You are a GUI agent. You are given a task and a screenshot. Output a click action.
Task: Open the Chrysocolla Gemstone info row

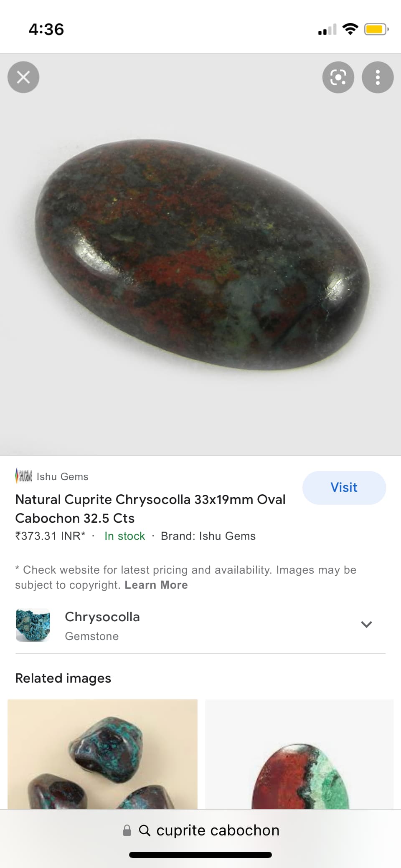click(x=200, y=625)
